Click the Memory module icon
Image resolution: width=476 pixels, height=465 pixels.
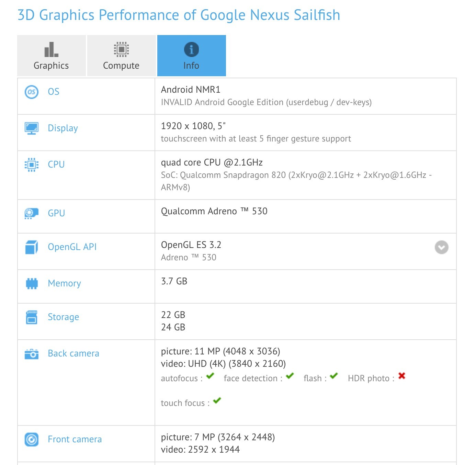31,283
